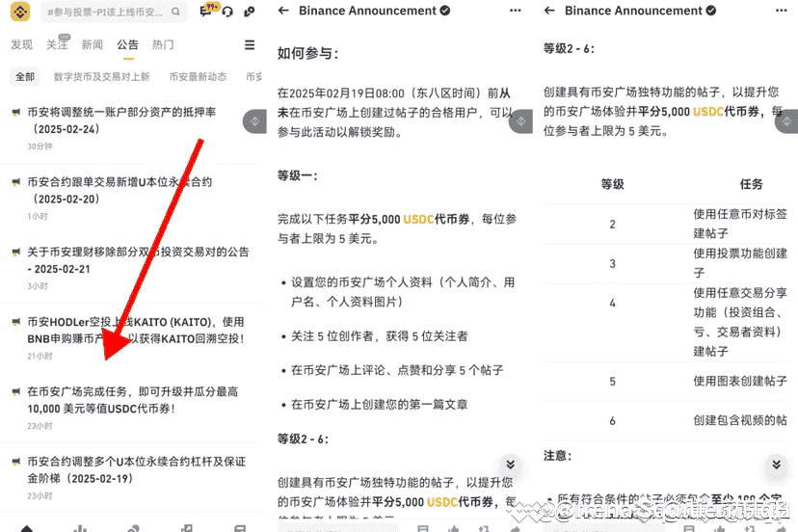Tap bullet 在币安广场上创建您的第一篇文章
The image size is (798, 532).
[x=379, y=405]
